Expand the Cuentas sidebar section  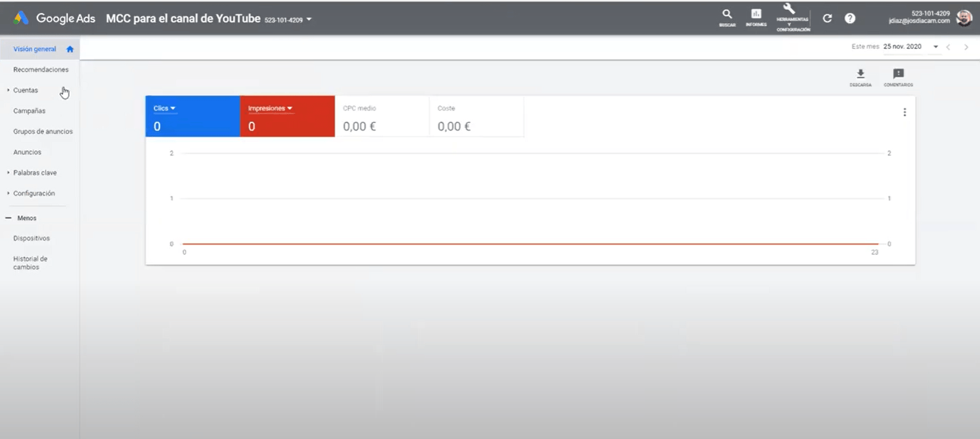coord(9,90)
